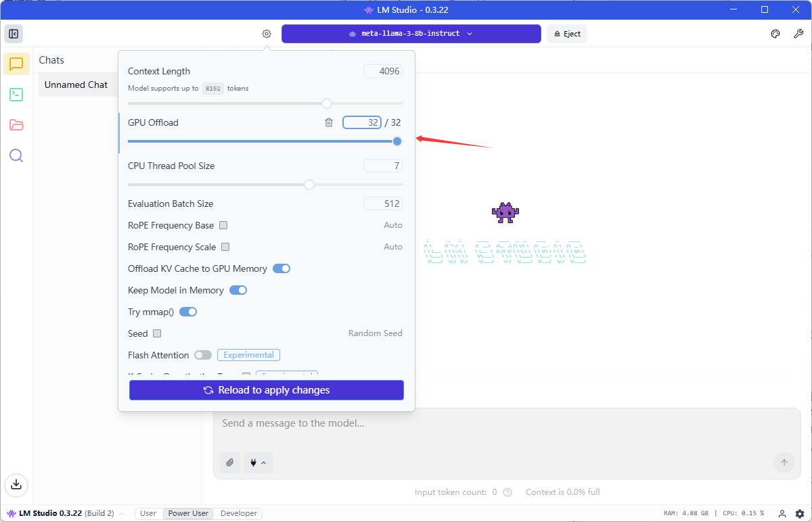Open user account icon in status bar
Screen dimensions: 812x522
782,513
